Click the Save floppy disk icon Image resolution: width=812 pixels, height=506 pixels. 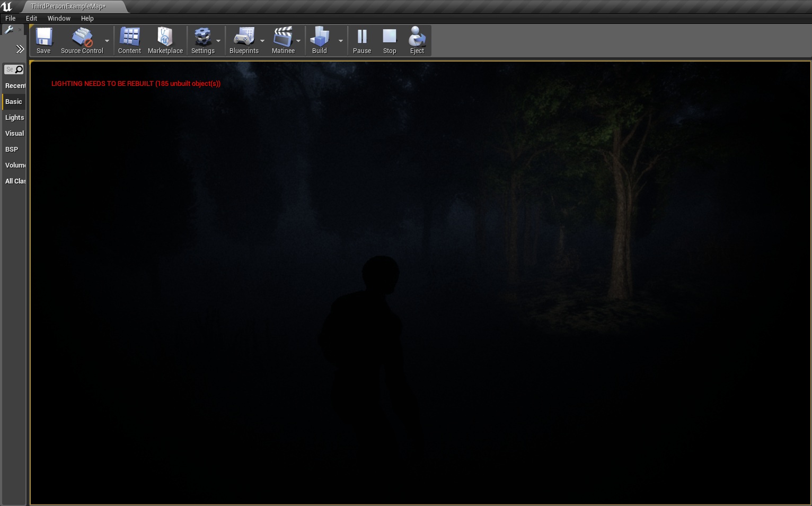(x=43, y=37)
